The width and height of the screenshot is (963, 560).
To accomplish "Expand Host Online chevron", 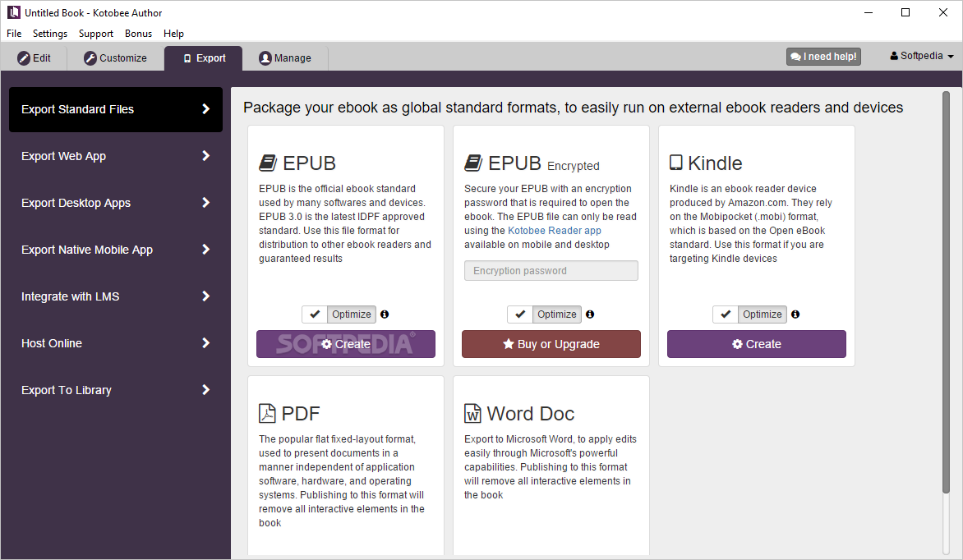I will (x=206, y=343).
